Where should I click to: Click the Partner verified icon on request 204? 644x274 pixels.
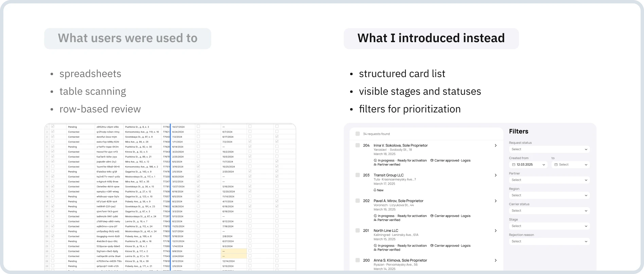(375, 165)
